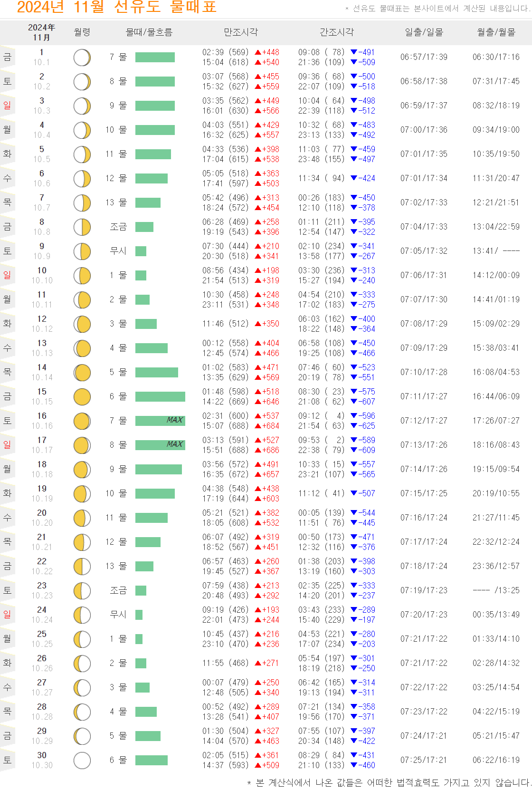Click the 무시 label on November 9

[x=118, y=251]
